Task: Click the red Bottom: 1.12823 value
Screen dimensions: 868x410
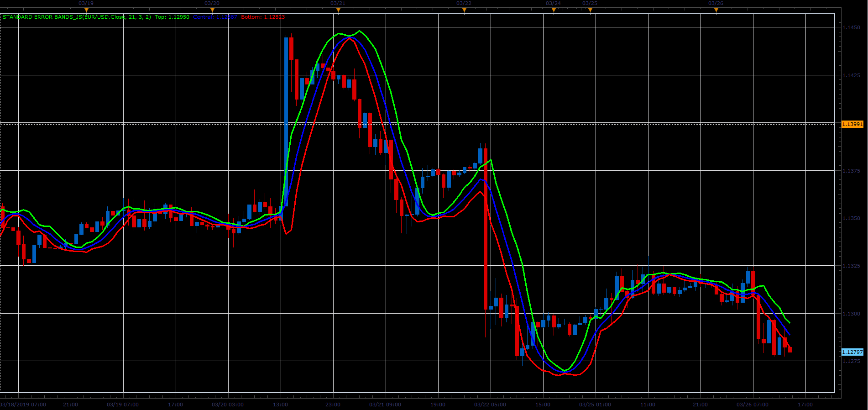Action: 263,17
